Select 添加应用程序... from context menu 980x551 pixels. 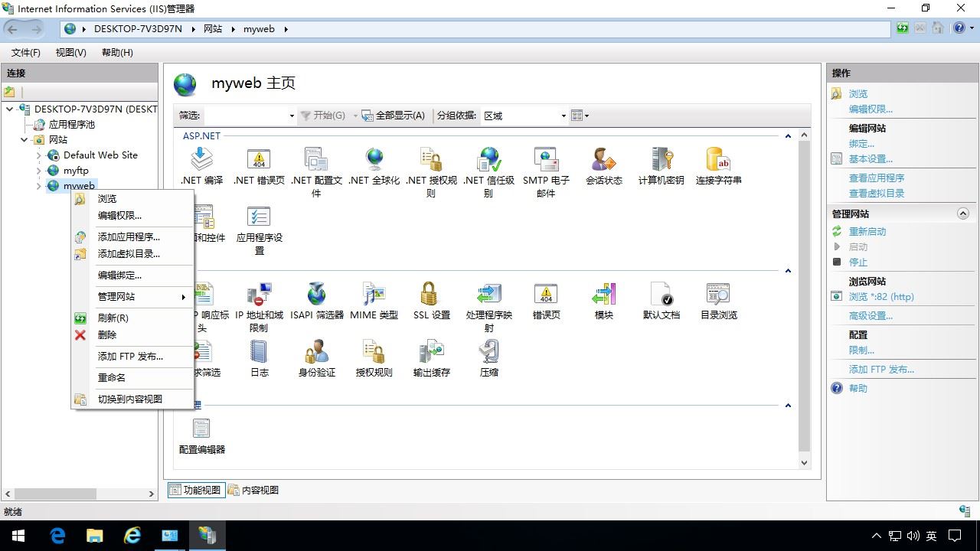(x=132, y=237)
